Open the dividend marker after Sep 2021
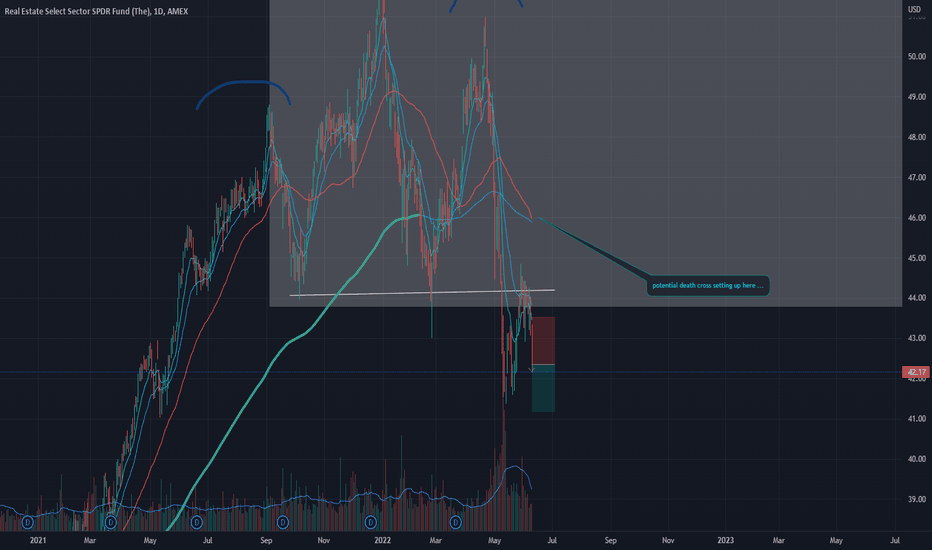 pyautogui.click(x=283, y=523)
